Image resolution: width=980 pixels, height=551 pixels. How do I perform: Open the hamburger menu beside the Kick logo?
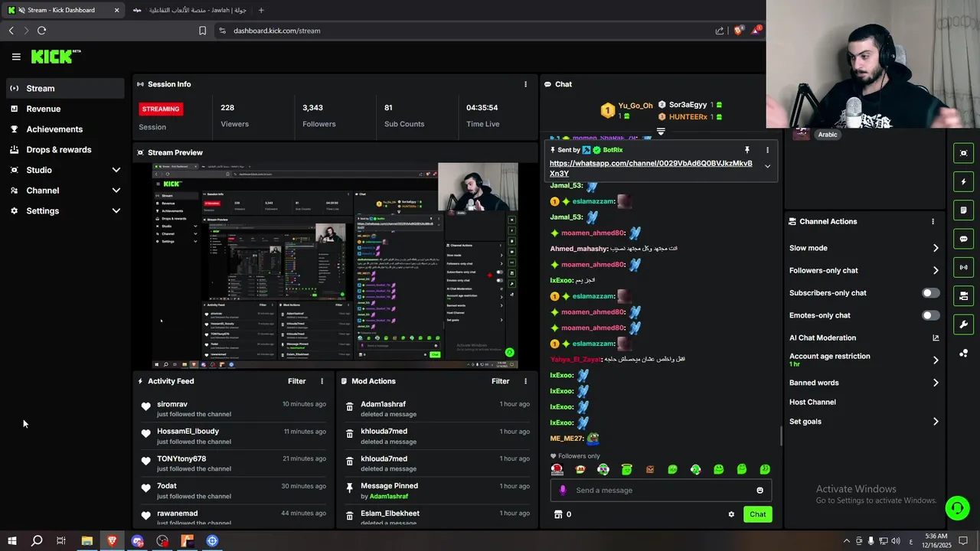pos(16,57)
